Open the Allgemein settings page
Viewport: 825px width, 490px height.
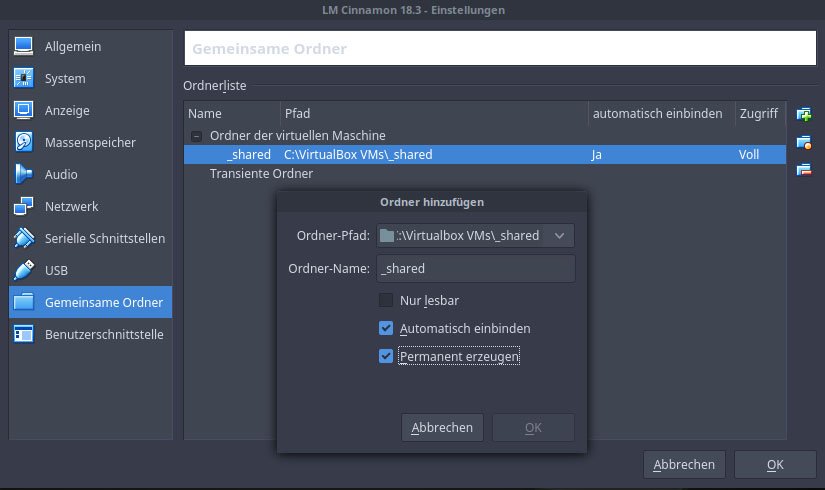[90, 46]
